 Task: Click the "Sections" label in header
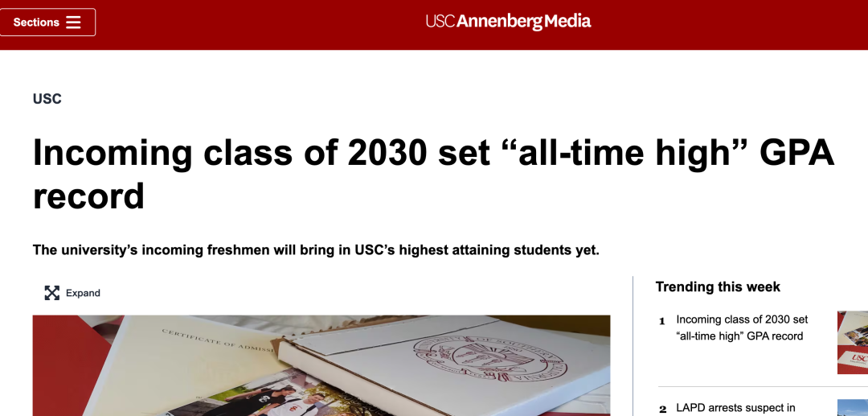pos(36,23)
